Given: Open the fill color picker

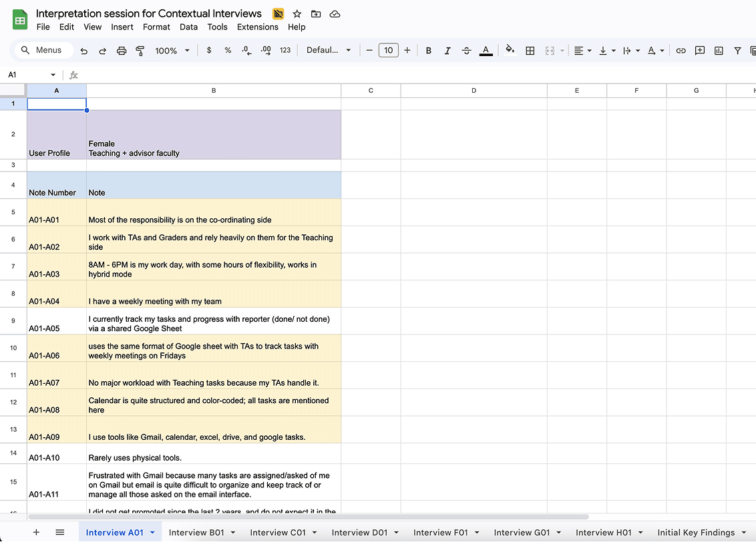Looking at the screenshot, I should (510, 50).
